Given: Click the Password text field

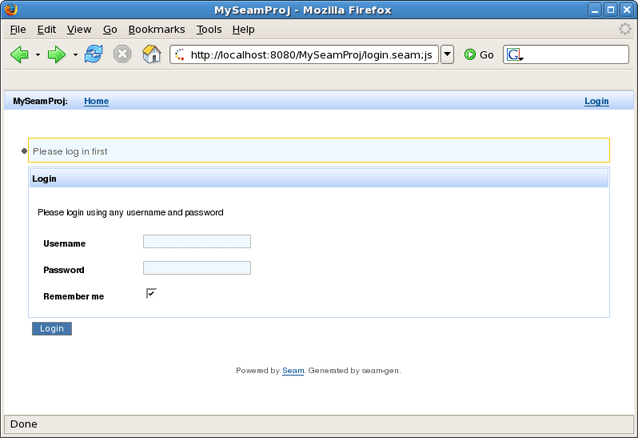Looking at the screenshot, I should point(197,268).
